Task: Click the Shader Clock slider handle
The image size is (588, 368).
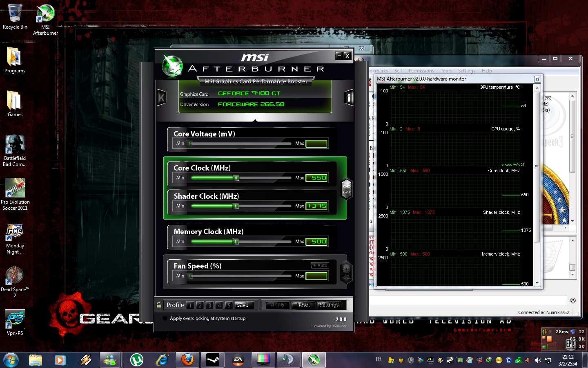Action: [x=236, y=206]
